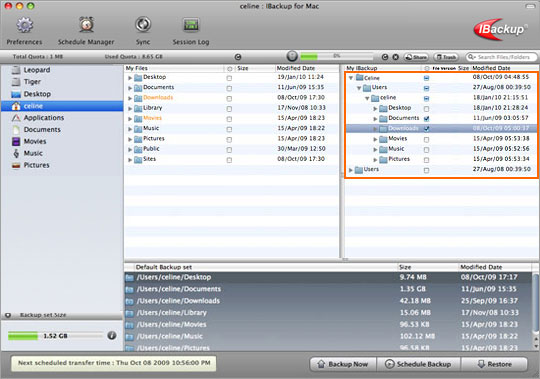The image size is (540, 379).
Task: Click the transfer progress bar
Action: pos(336,56)
